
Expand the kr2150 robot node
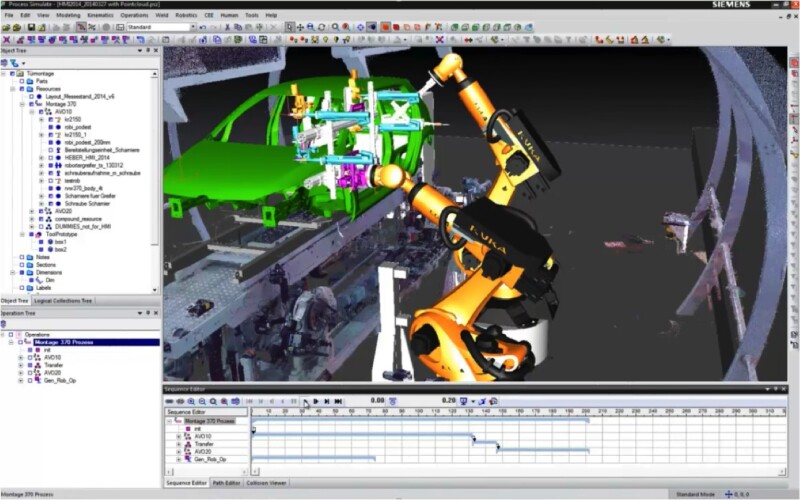(x=41, y=119)
